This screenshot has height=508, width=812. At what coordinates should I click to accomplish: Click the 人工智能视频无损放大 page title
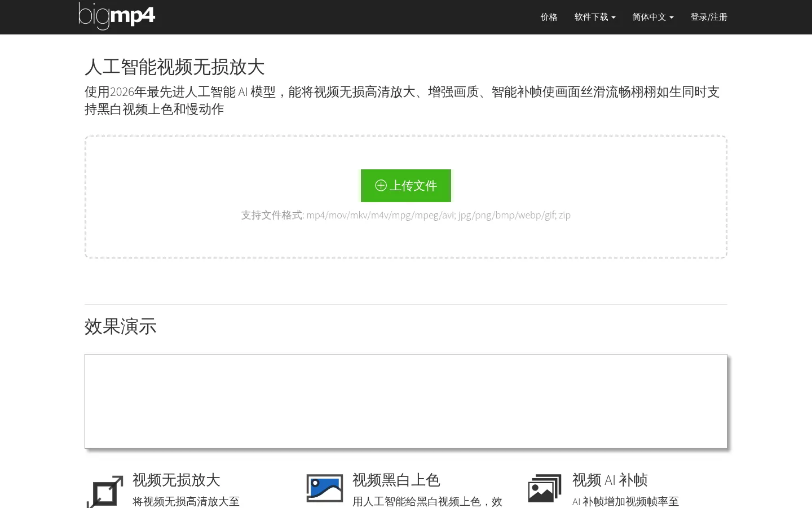pos(175,67)
